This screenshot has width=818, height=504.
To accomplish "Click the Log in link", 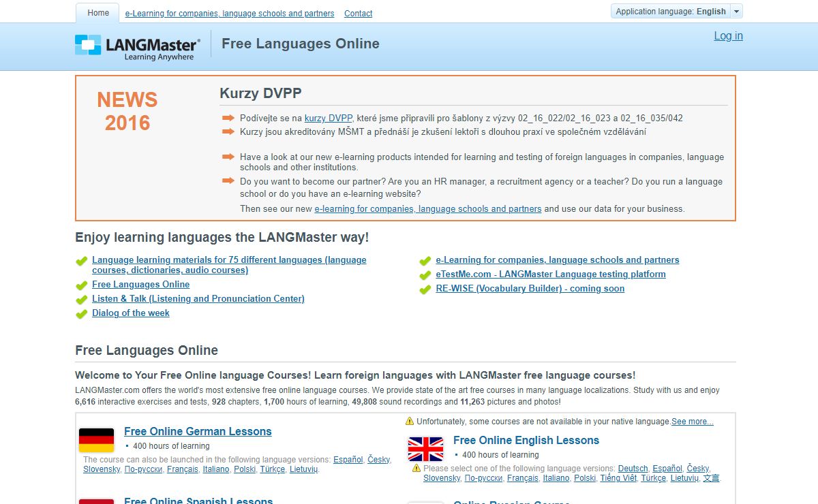I will tap(728, 36).
